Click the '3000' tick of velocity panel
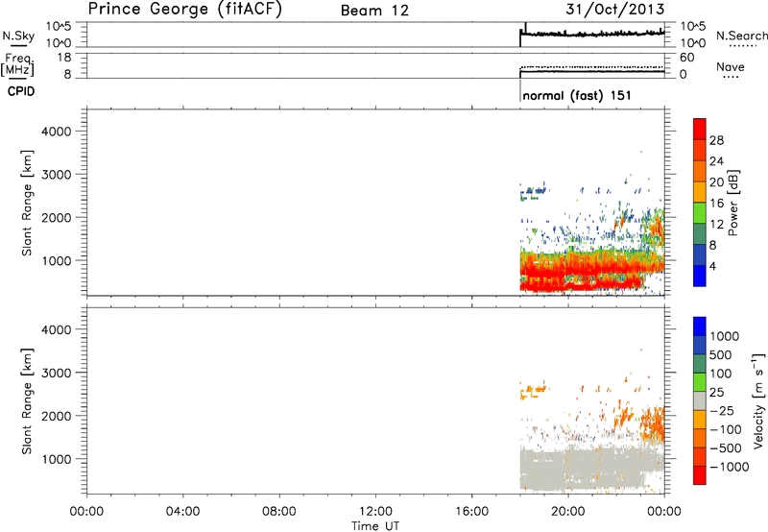Screen dimensions: 768x532 (x=56, y=373)
